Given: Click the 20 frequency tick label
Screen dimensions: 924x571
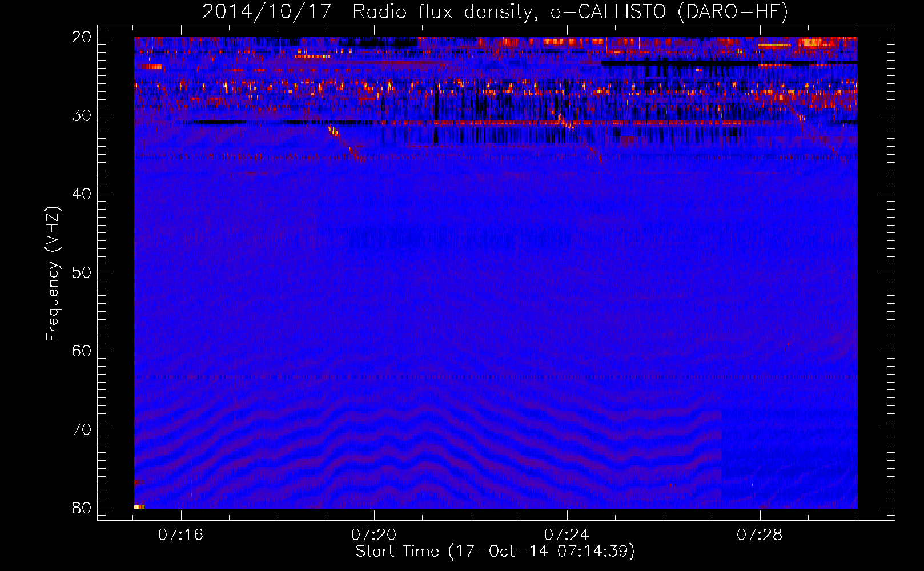Looking at the screenshot, I should tap(82, 37).
